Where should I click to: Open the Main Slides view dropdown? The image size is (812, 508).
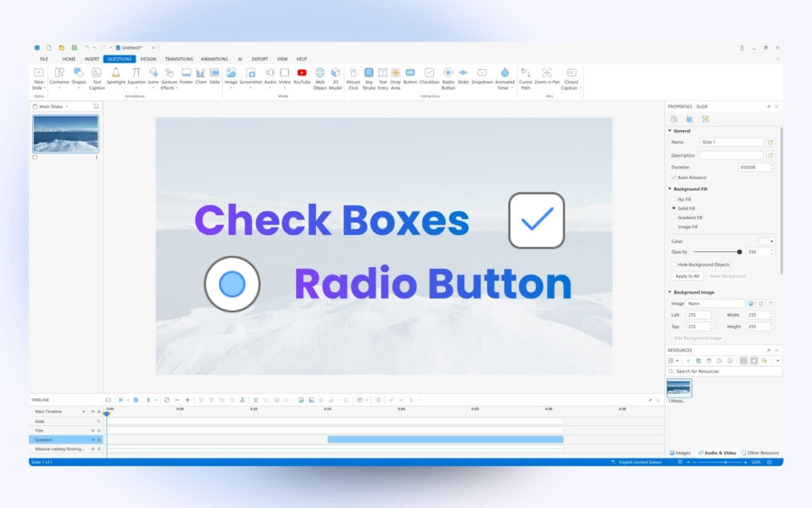tap(67, 107)
